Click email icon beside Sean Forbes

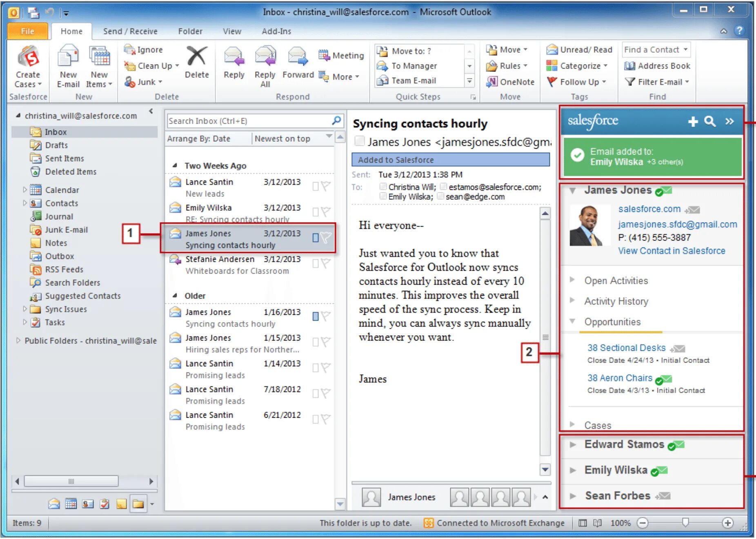click(x=663, y=496)
